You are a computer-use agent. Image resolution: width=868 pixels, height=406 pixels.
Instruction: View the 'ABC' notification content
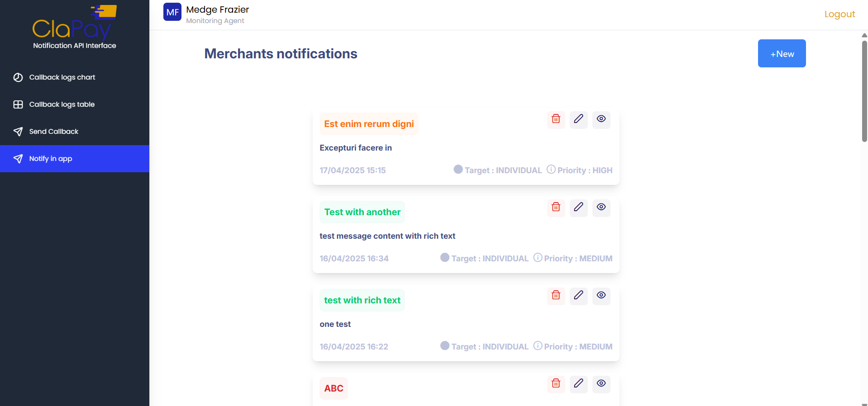[x=601, y=384]
